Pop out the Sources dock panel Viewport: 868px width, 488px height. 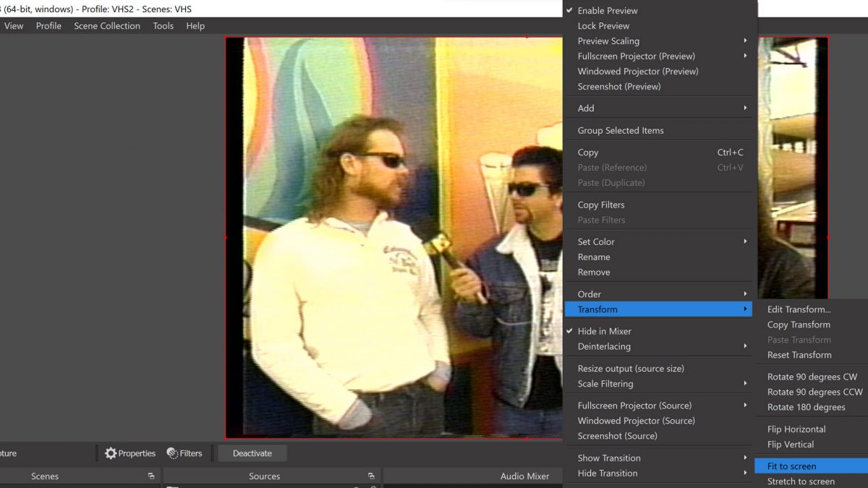(x=371, y=476)
